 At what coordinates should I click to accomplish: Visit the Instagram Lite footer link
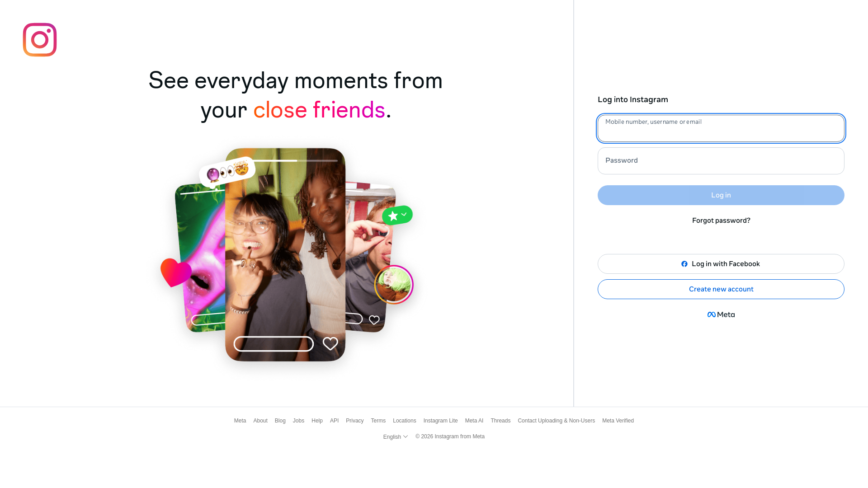pyautogui.click(x=441, y=421)
